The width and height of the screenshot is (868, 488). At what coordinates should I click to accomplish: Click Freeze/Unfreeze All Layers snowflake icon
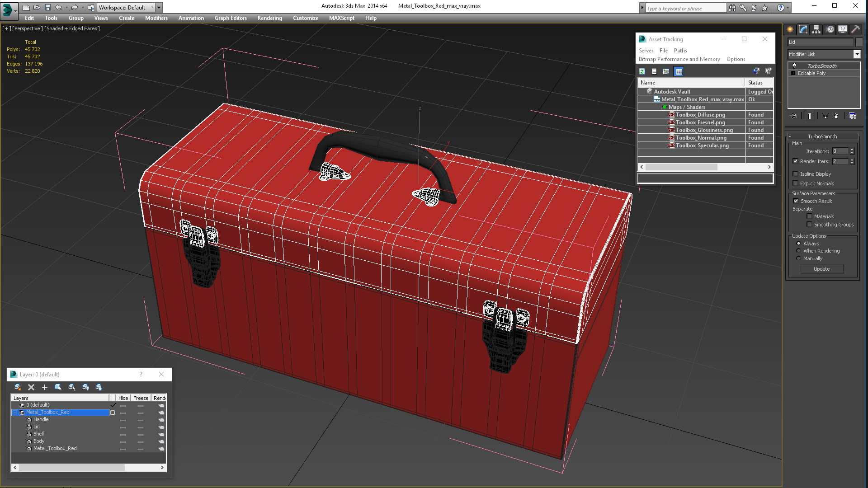point(99,387)
